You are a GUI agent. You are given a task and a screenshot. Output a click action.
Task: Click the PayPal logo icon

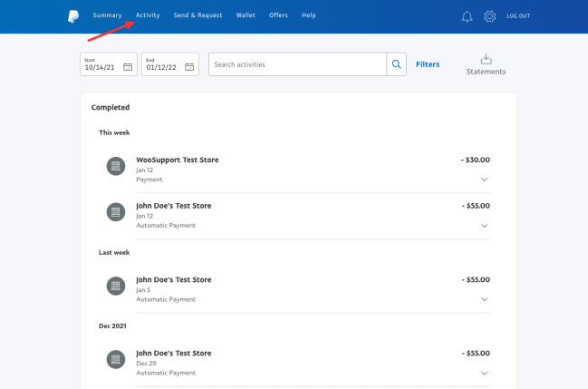[72, 15]
